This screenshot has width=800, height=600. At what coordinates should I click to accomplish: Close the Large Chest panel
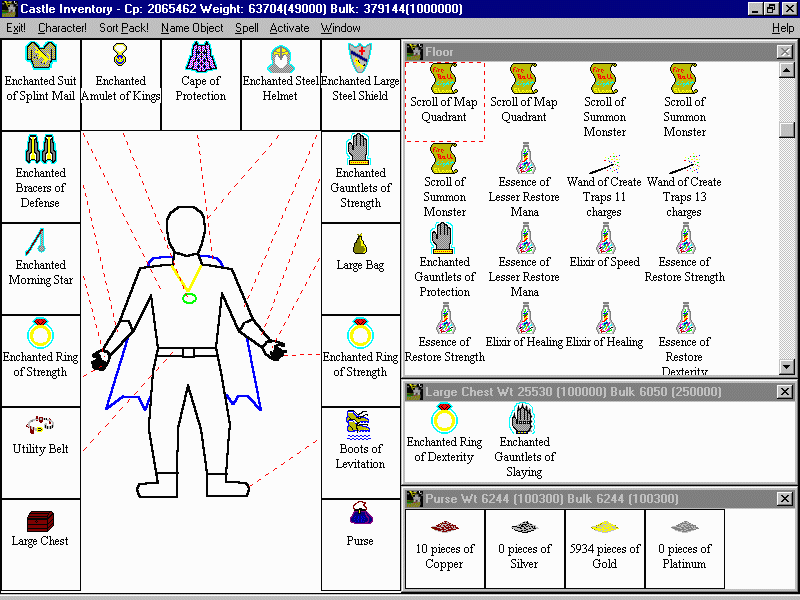[x=785, y=392]
